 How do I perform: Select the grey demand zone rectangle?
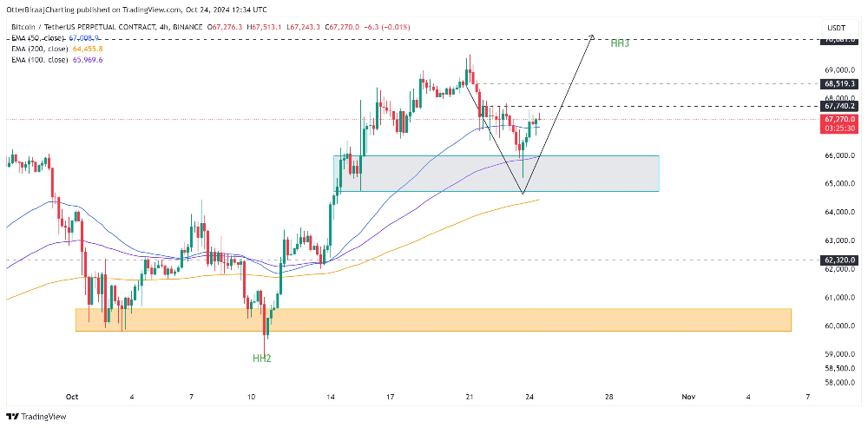point(496,174)
